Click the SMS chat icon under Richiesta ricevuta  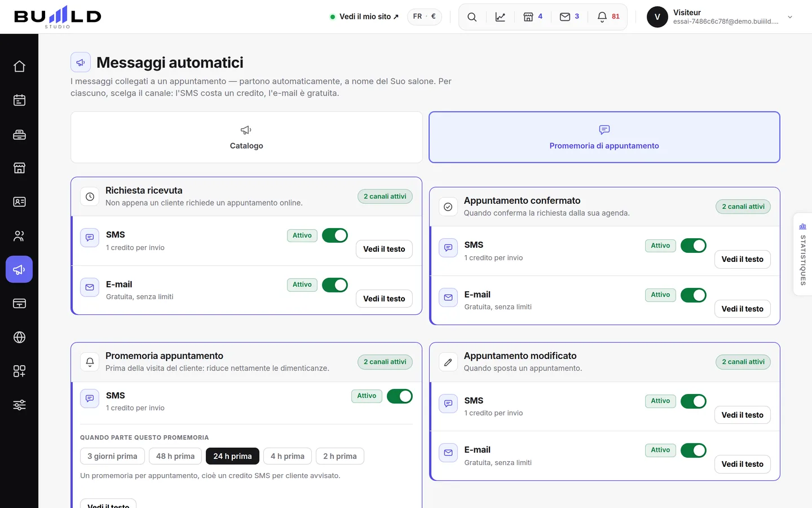tap(90, 238)
